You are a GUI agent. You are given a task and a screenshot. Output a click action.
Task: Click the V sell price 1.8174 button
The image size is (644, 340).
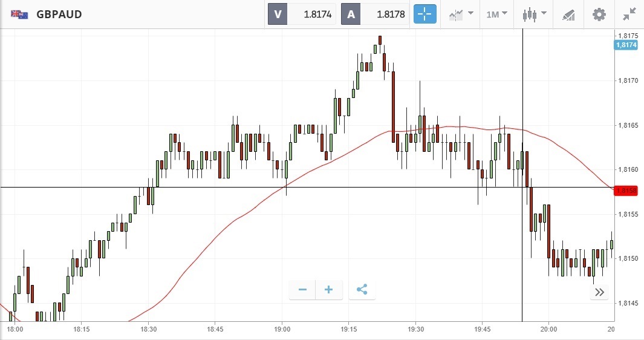(302, 14)
